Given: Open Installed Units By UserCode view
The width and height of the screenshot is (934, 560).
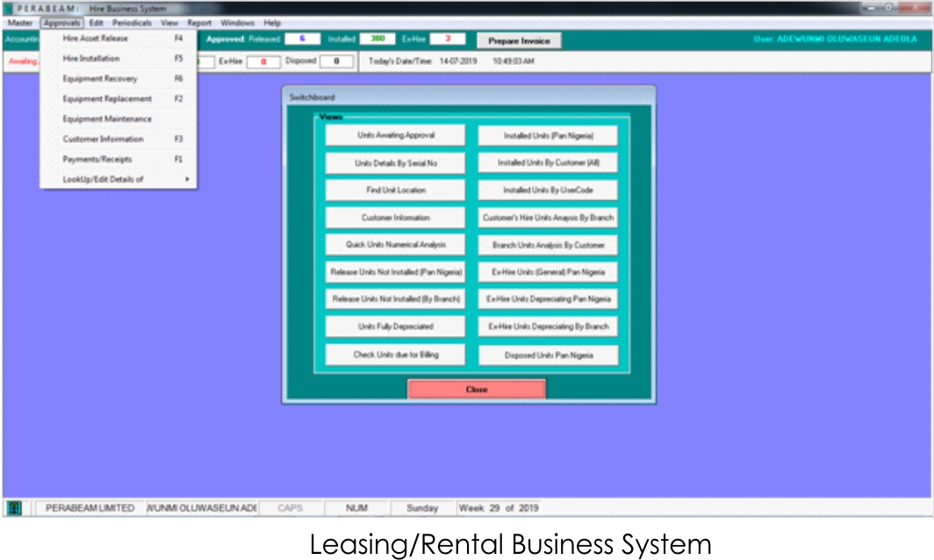Looking at the screenshot, I should (548, 190).
